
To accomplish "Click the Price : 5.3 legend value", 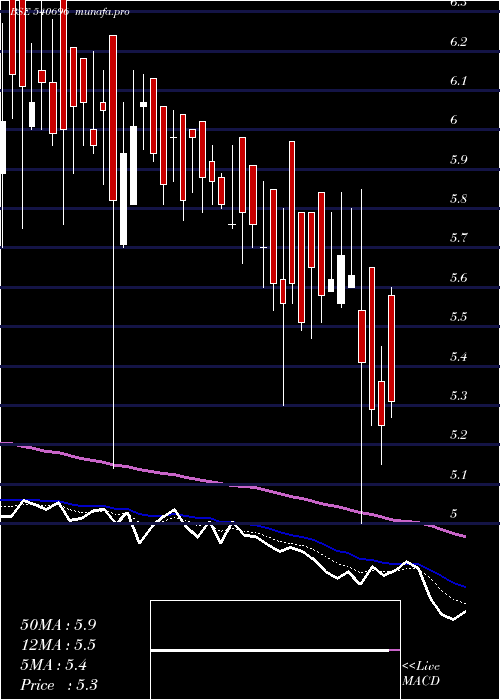I will [59, 685].
